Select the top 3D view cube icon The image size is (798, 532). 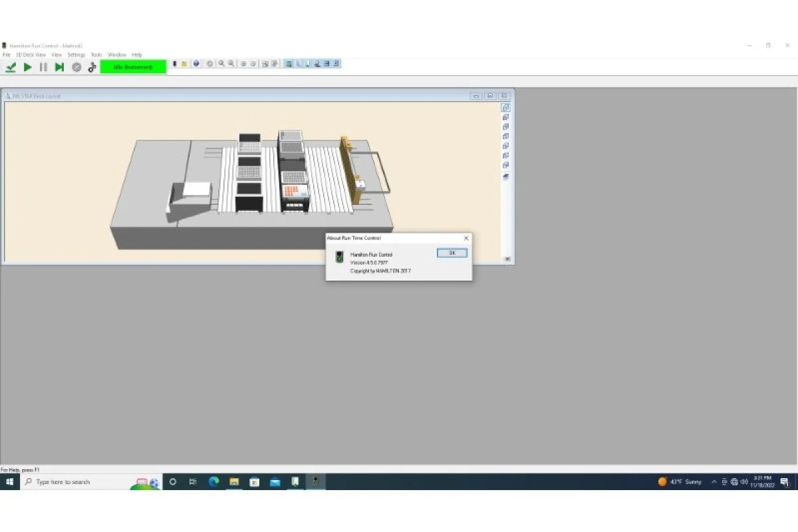pos(505,108)
